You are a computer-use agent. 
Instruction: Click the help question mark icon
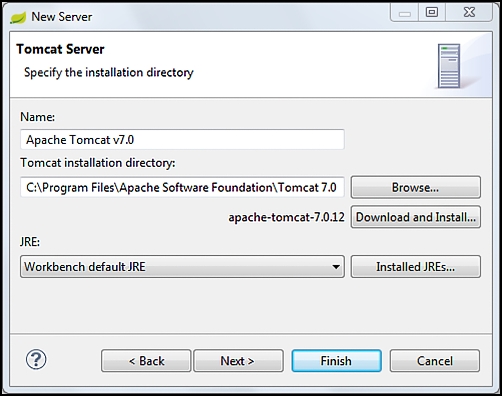36,359
